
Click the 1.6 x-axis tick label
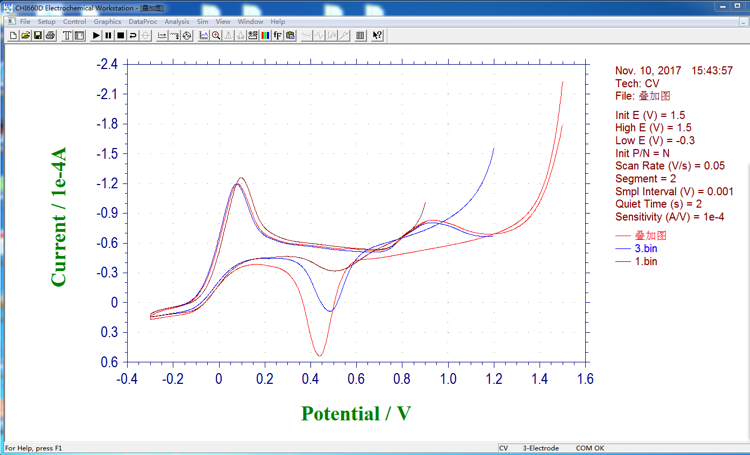coord(585,379)
